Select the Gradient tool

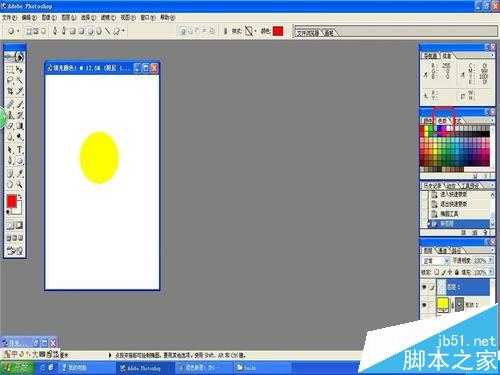(20, 126)
